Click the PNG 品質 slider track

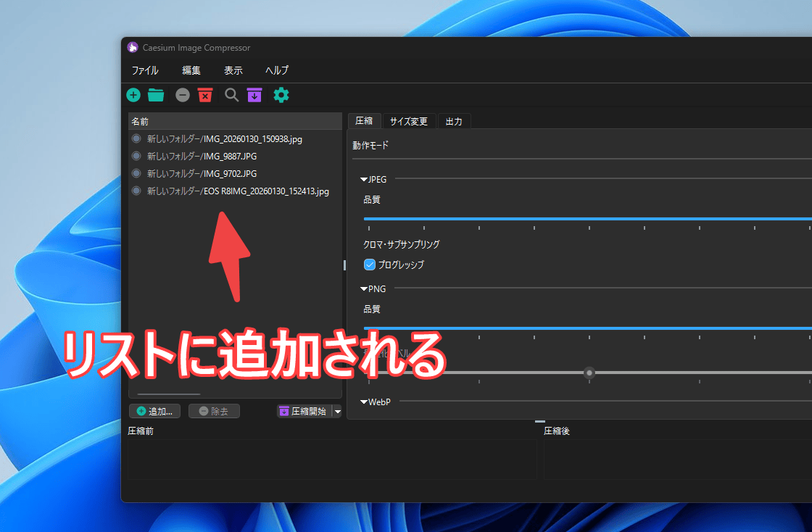[x=588, y=328]
